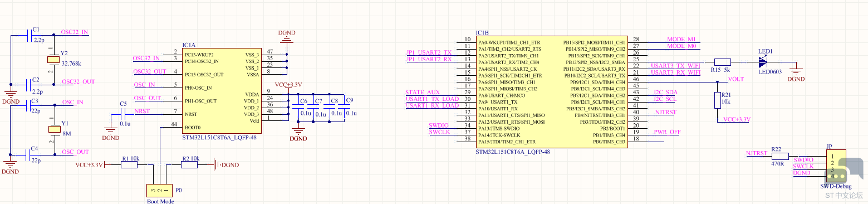Click the SWD-Debug connector caption
This screenshot has width=868, height=204.
(836, 186)
